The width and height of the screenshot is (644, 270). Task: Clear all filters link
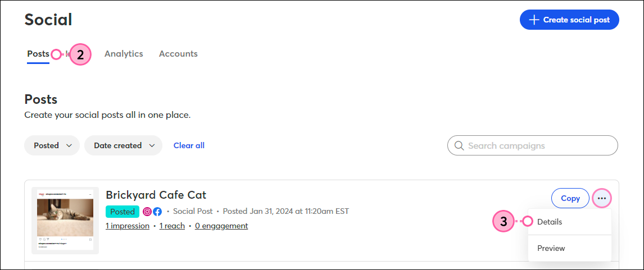(189, 145)
